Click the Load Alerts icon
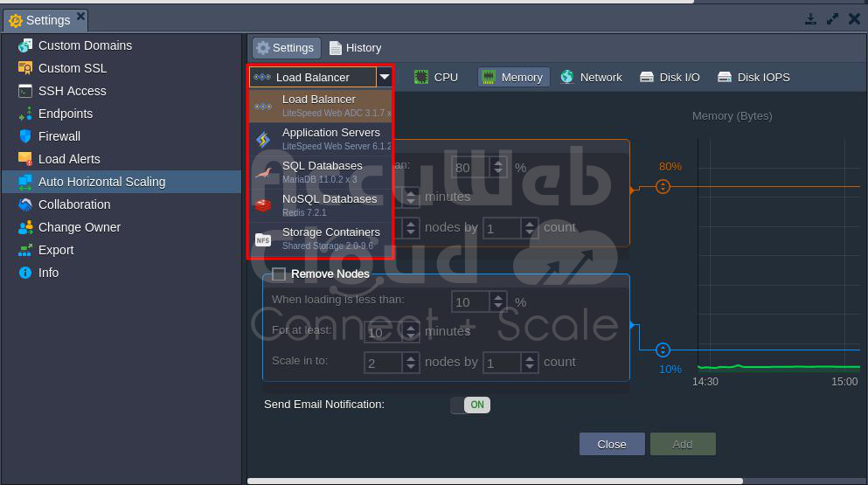This screenshot has width=868, height=485. coord(25,159)
